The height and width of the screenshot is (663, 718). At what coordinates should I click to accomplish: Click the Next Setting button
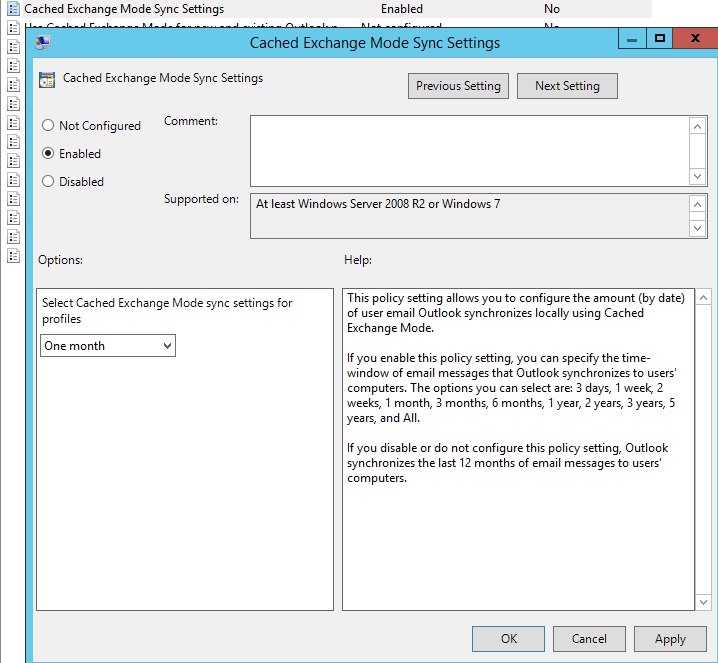[x=567, y=86]
